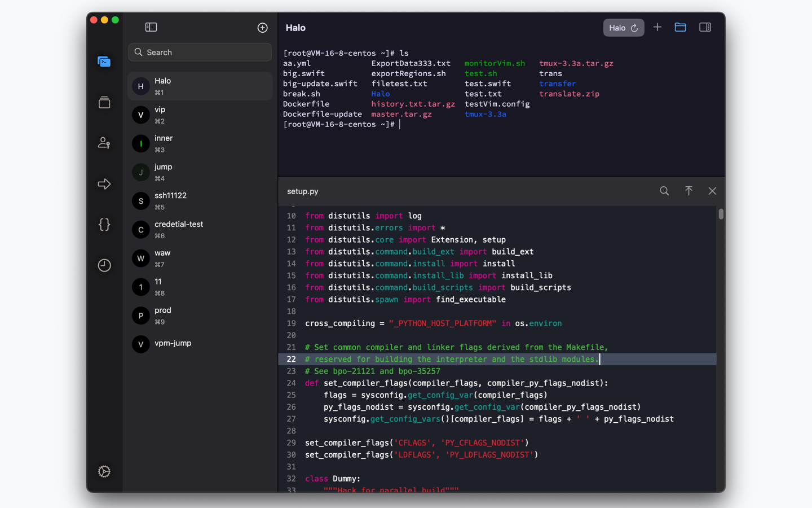812x508 pixels.
Task: Select the inner host
Action: 200,143
